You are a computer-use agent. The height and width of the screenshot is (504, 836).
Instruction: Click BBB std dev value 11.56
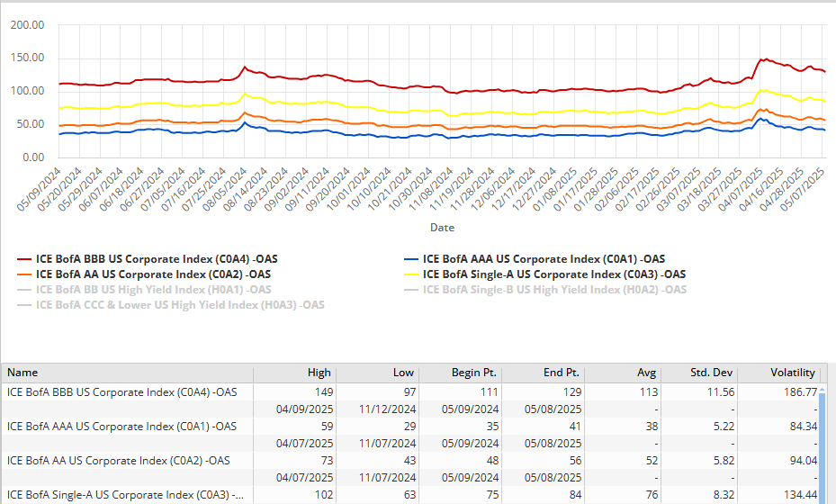720,392
